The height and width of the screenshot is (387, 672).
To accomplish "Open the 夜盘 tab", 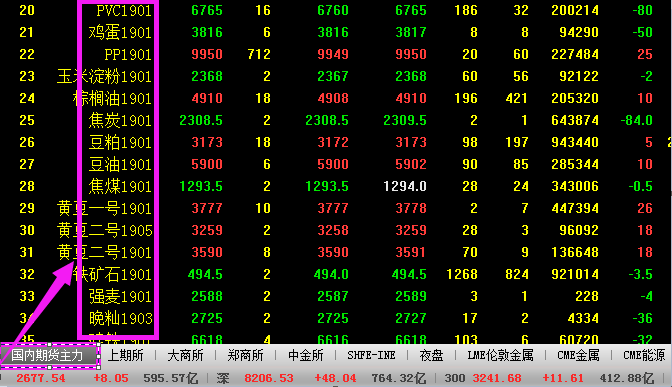I will click(431, 355).
